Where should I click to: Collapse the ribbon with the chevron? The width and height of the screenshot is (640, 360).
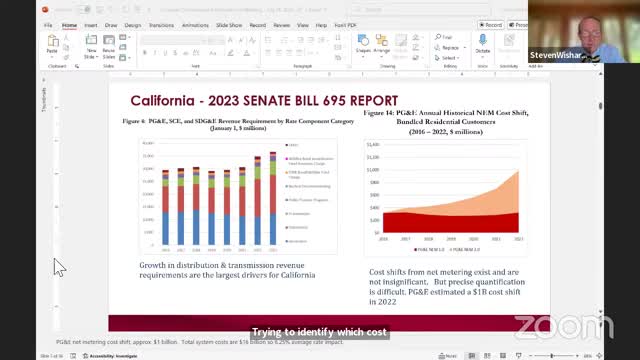tap(595, 66)
